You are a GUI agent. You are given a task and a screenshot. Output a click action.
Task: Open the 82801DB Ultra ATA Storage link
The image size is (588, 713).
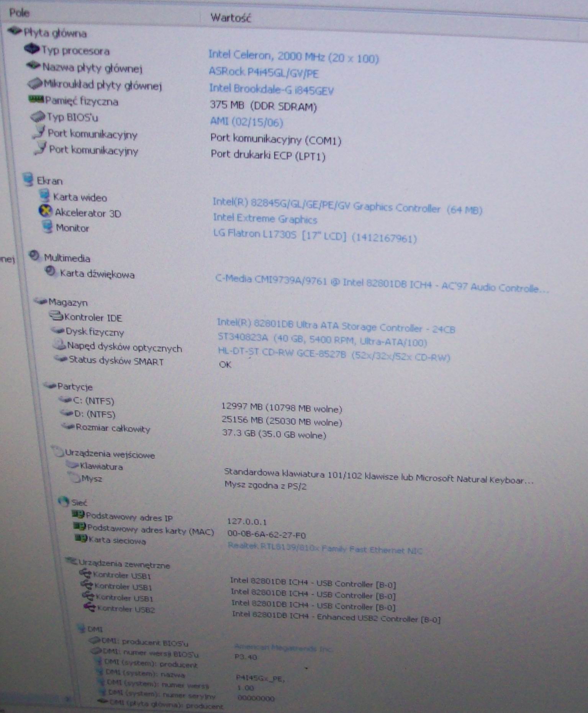(336, 326)
